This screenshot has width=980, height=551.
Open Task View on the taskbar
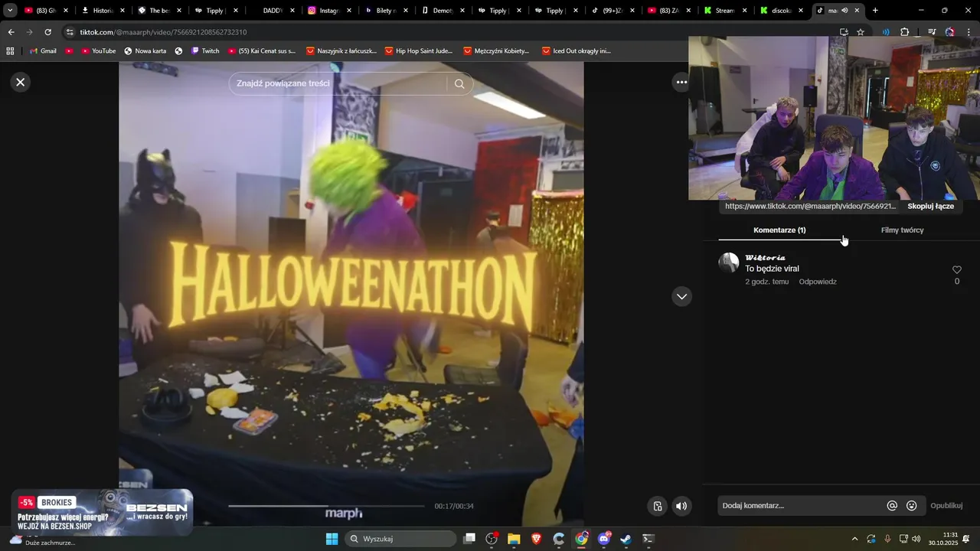[469, 539]
